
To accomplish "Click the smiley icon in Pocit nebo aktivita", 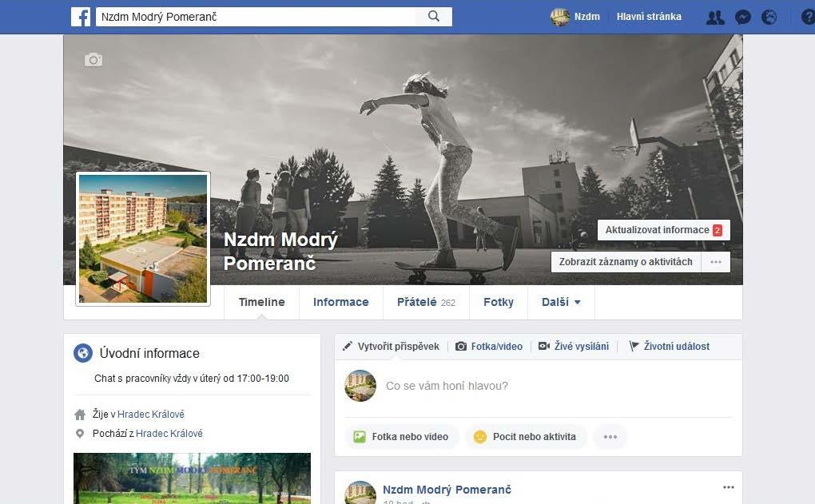I will click(479, 436).
